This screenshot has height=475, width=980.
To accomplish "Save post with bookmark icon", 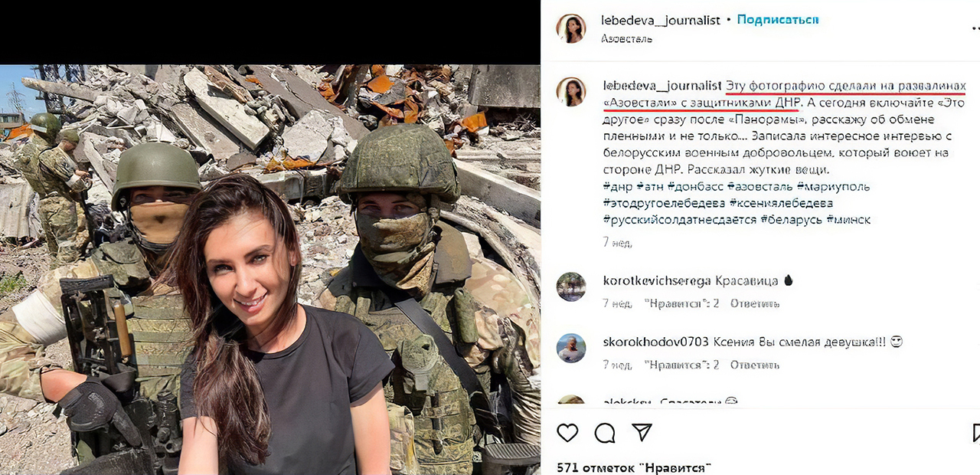I will point(976,433).
